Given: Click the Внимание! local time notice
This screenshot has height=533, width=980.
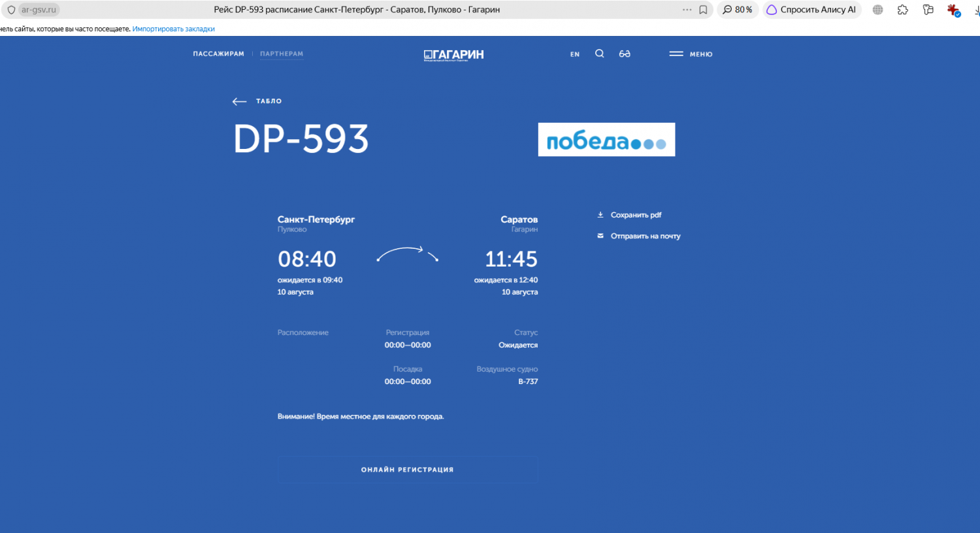Looking at the screenshot, I should coord(361,416).
